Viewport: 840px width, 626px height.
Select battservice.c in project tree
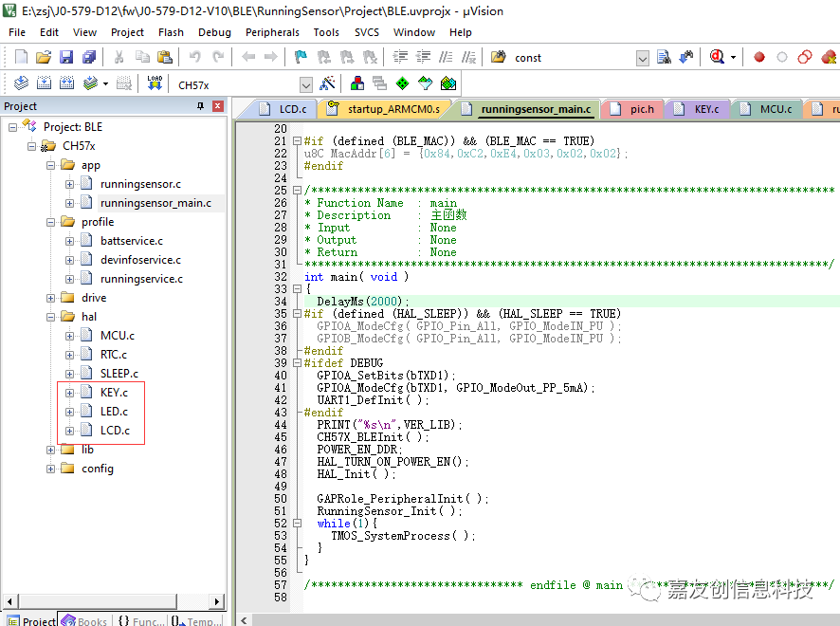[x=131, y=241]
